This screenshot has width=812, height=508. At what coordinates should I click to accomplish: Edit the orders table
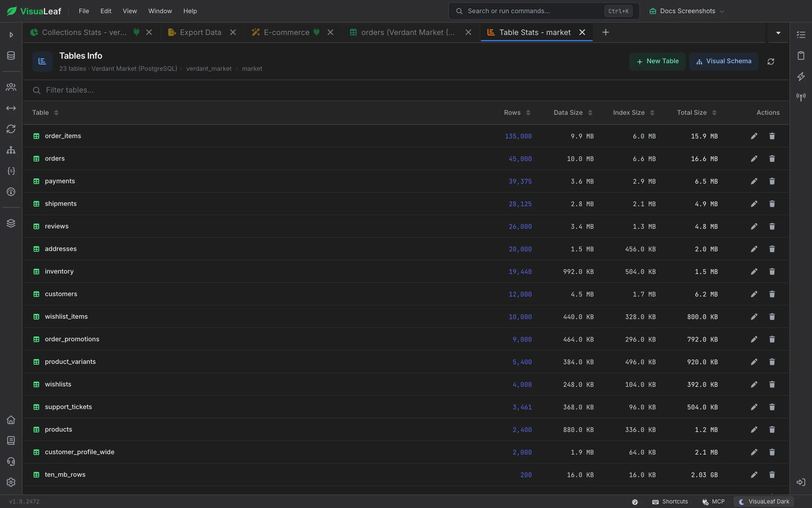pyautogui.click(x=754, y=159)
